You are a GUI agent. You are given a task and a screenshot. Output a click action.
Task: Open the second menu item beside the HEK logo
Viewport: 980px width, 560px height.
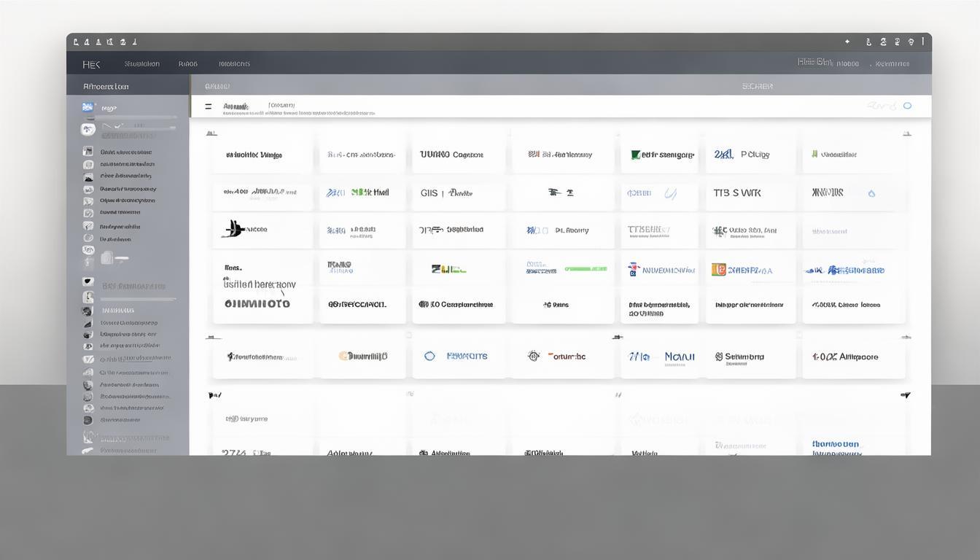(x=188, y=64)
